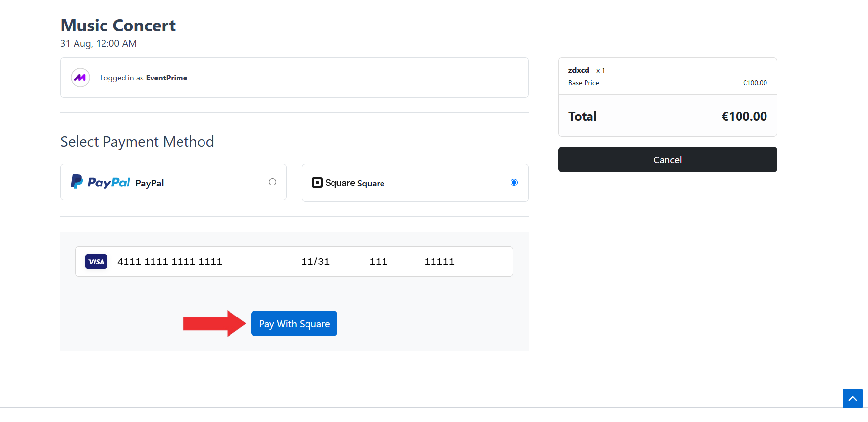Click the Square logo icon
This screenshot has height=422, width=868.
pyautogui.click(x=317, y=183)
